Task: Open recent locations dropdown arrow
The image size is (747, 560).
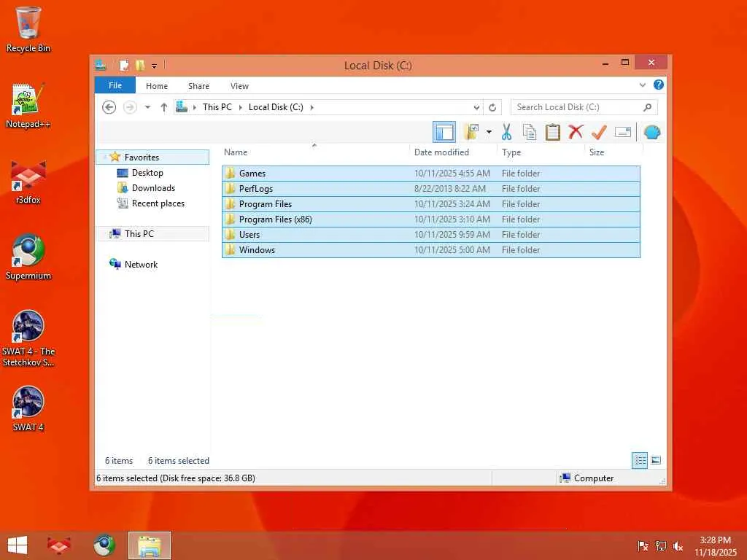Action: coord(147,107)
